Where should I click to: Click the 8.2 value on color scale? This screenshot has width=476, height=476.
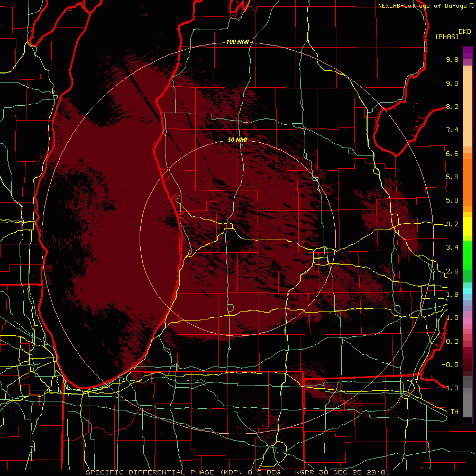[x=452, y=106]
